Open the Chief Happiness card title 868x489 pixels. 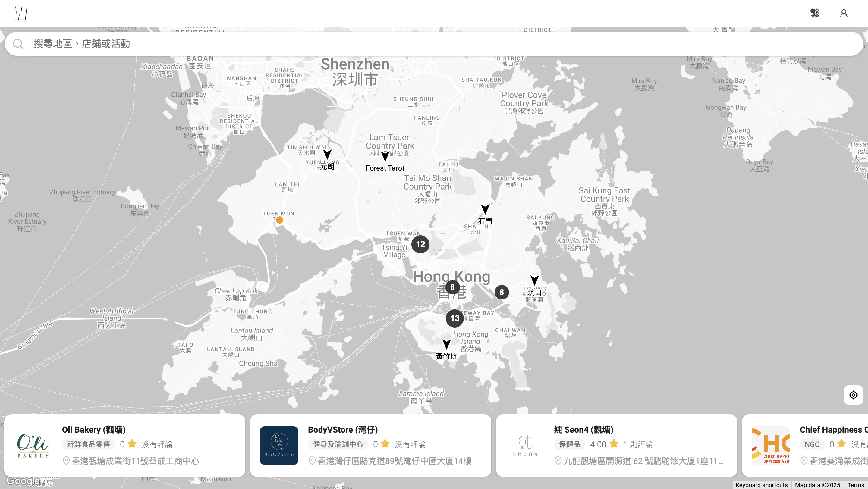834,430
